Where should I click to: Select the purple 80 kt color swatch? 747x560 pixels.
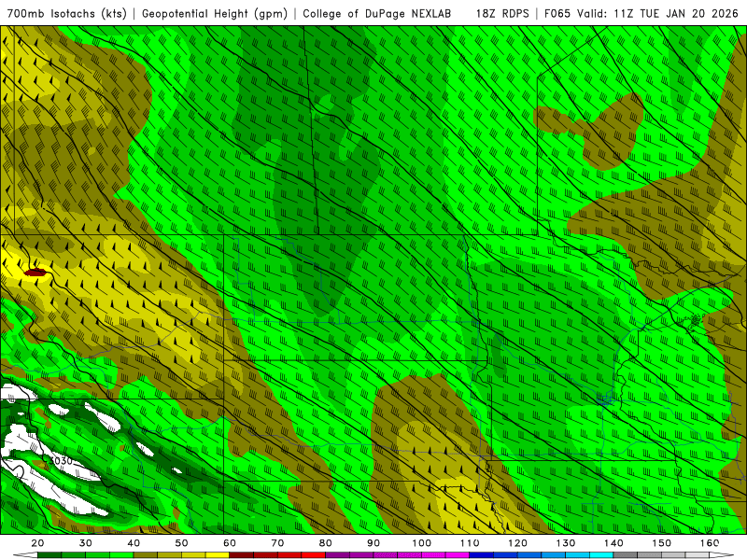click(338, 555)
